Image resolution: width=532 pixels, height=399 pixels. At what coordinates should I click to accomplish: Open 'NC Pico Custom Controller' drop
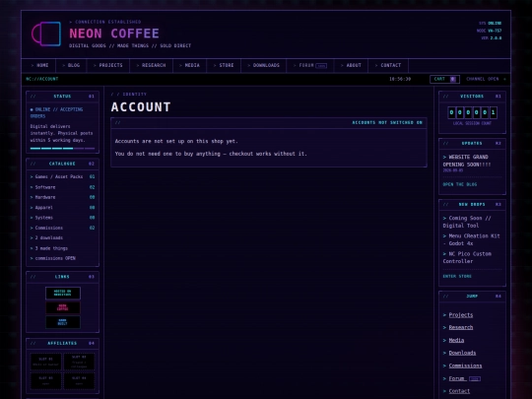tap(467, 257)
